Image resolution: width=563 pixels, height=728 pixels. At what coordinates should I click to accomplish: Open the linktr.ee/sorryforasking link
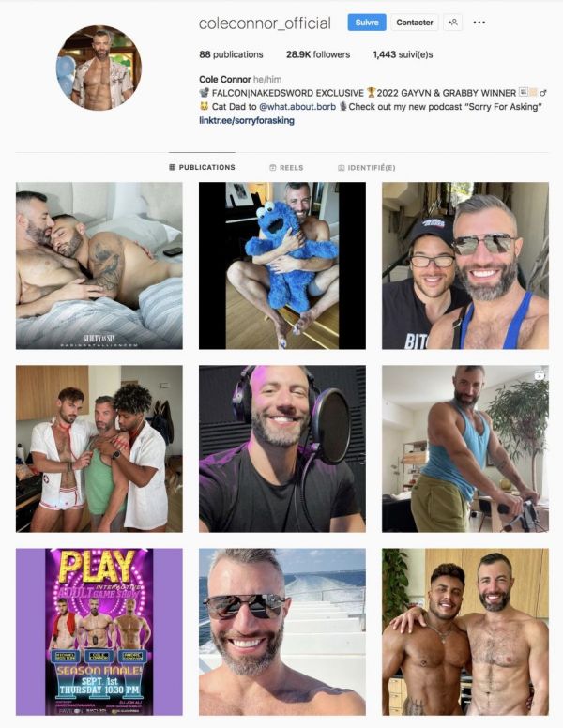(x=247, y=121)
